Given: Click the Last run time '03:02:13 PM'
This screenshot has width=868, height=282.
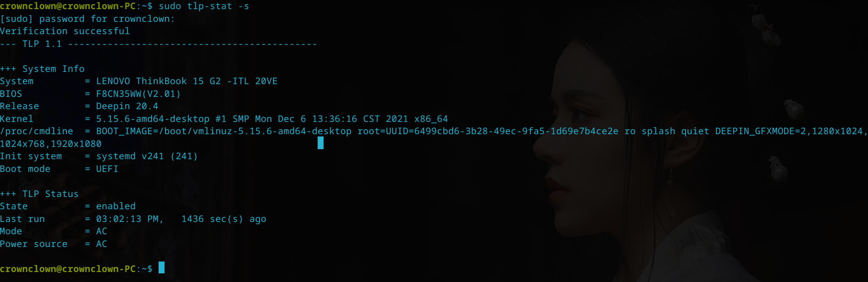Looking at the screenshot, I should pyautogui.click(x=127, y=219).
